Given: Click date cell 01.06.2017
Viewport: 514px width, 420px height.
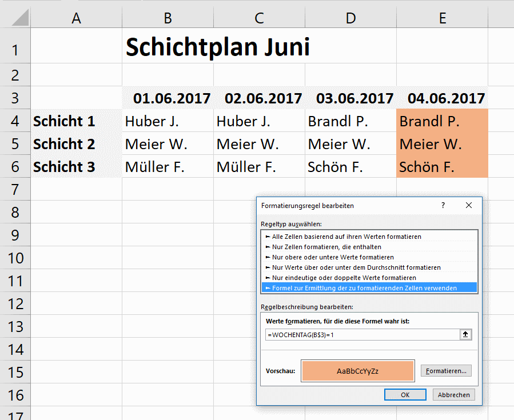Looking at the screenshot, I should pos(168,98).
